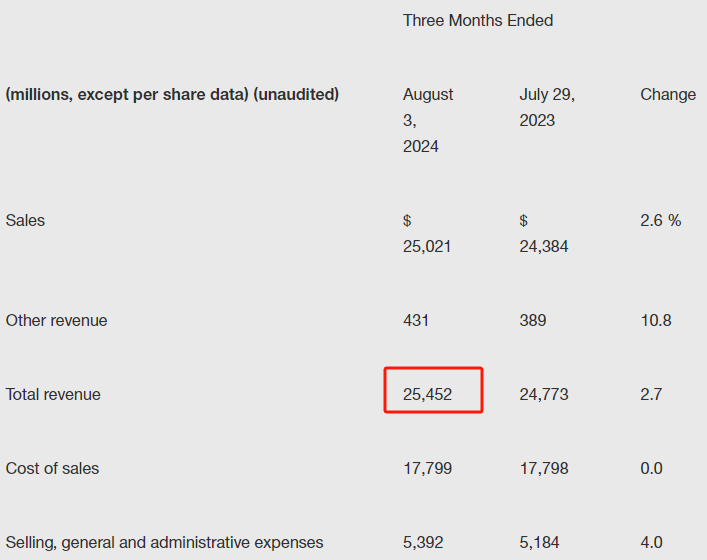The image size is (707, 560).
Task: Click the Sales value $25,021
Action: (427, 234)
